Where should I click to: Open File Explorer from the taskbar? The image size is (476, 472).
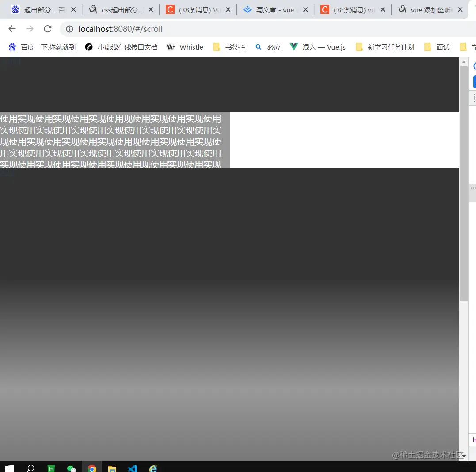(x=112, y=468)
